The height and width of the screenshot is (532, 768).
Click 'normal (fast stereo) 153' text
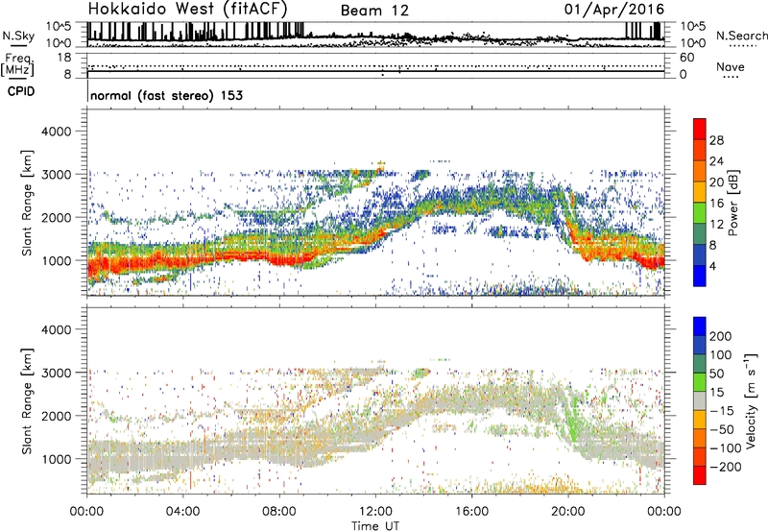[166, 95]
